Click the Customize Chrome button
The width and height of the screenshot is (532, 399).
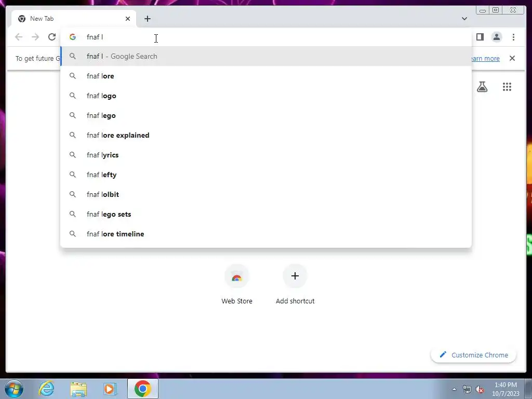coord(473,355)
